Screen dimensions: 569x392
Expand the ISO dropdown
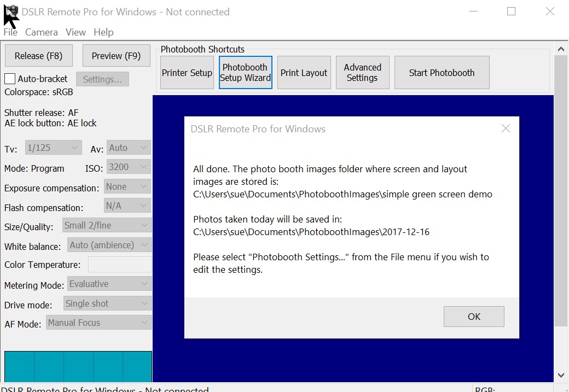(129, 167)
